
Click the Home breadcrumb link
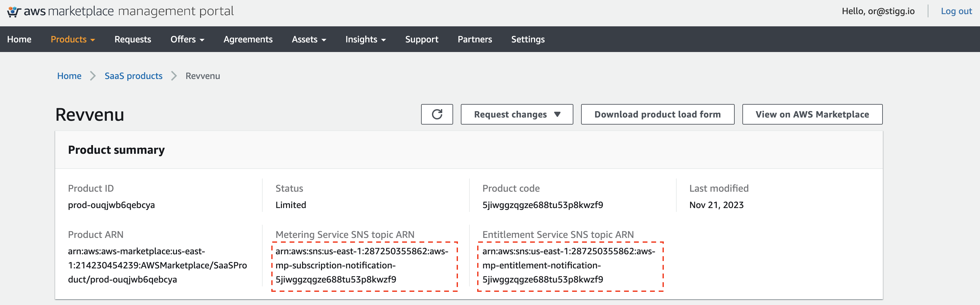69,76
